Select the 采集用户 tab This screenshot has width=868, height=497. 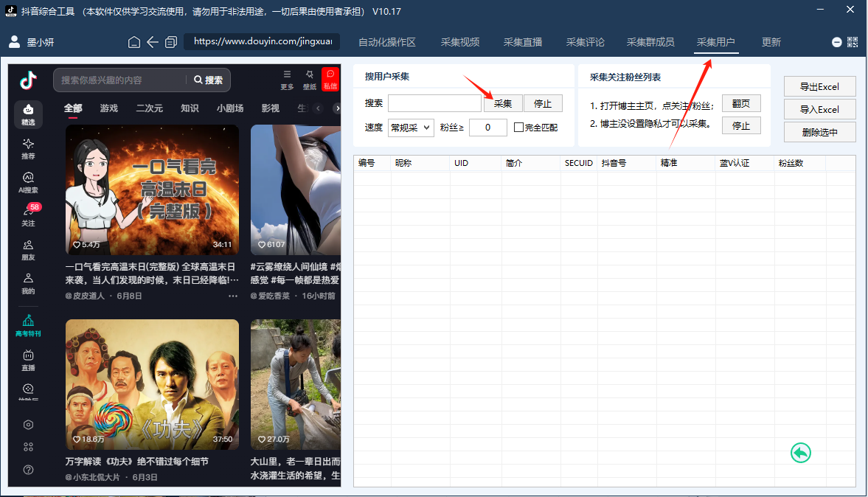point(716,43)
